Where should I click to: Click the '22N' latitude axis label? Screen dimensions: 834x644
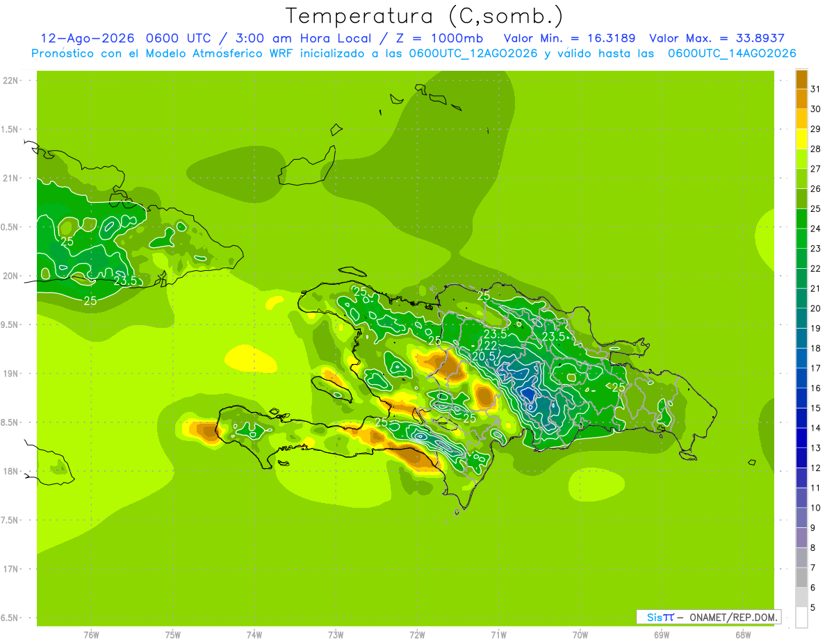tap(10, 81)
